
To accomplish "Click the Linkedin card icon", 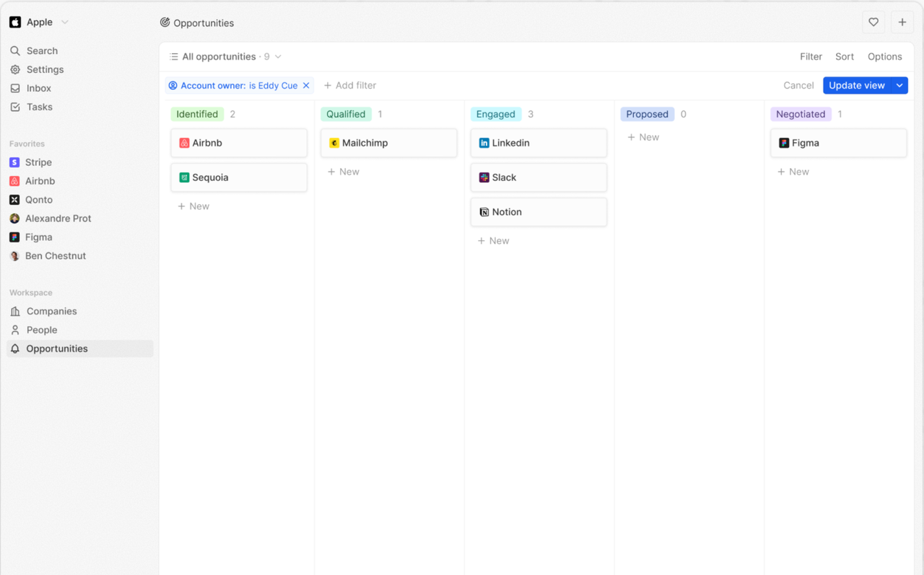I will click(x=484, y=144).
